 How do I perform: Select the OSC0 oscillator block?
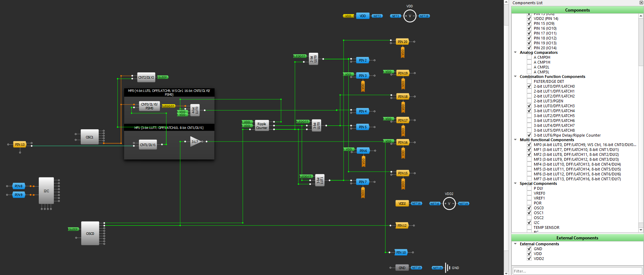90,233
